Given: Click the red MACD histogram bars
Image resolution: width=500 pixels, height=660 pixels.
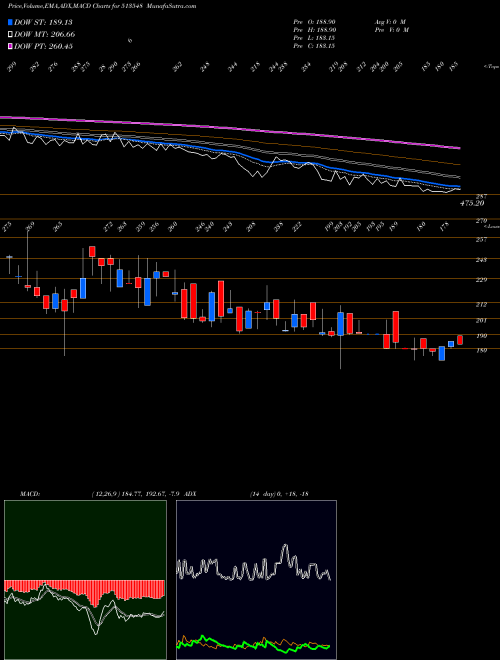Looking at the screenshot, I should tap(84, 591).
